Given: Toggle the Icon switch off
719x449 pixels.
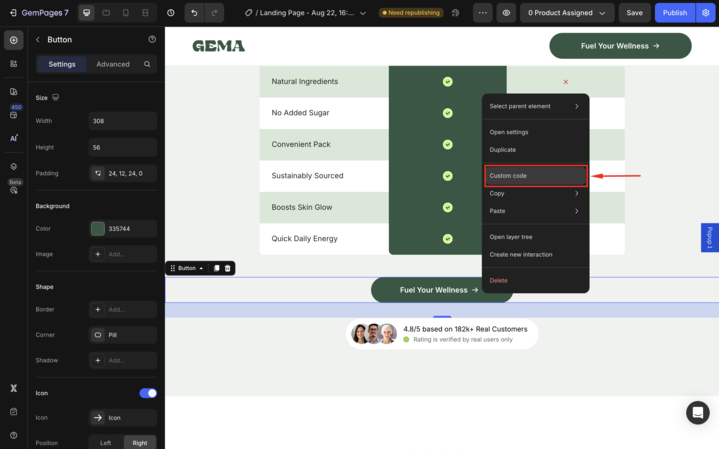Looking at the screenshot, I should click(148, 393).
